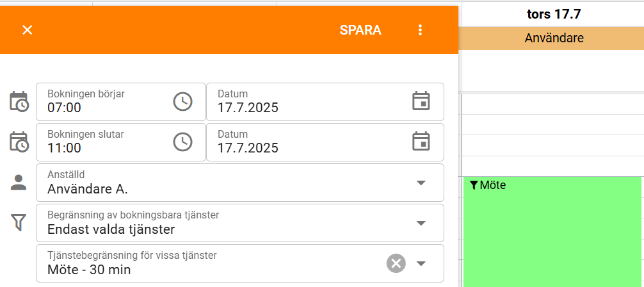Expand the Tjänstebegränsning för vissa tjänster dropdown

(x=421, y=263)
